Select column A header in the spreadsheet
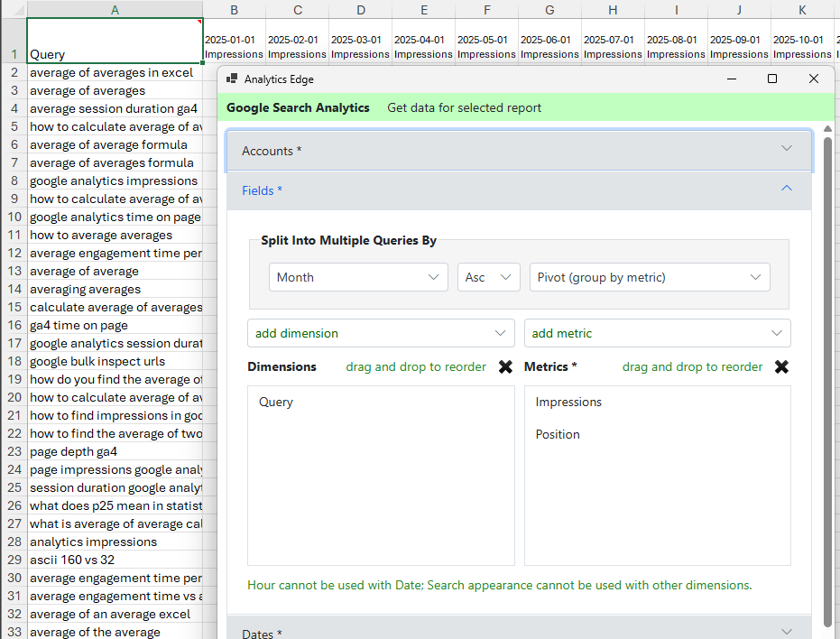This screenshot has height=639, width=840. click(115, 9)
